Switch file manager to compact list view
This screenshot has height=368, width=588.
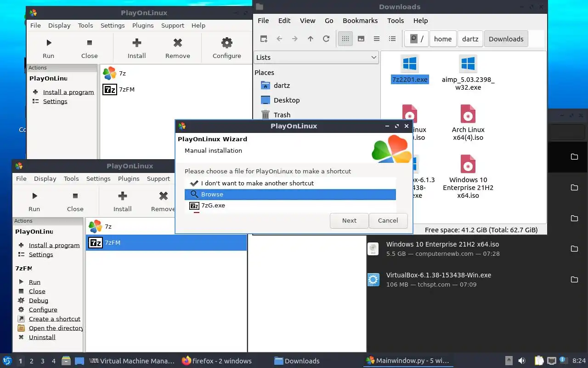click(x=377, y=39)
